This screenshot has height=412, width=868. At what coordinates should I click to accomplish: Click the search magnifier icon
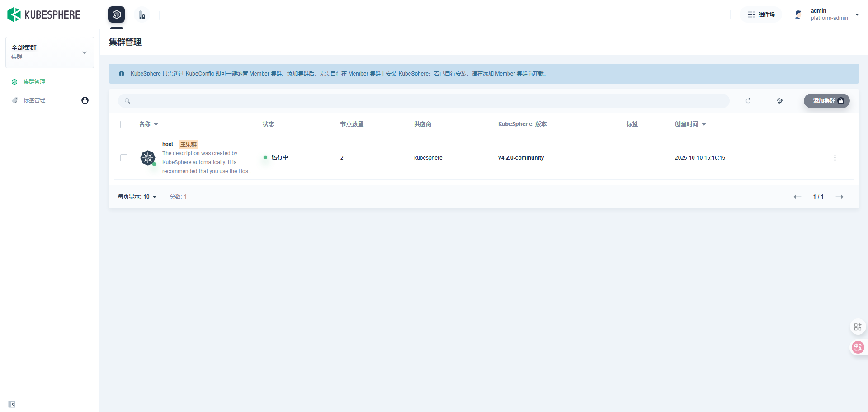(127, 101)
